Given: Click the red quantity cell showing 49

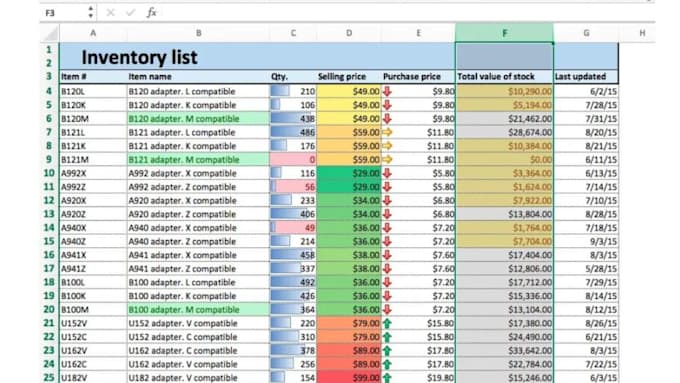Looking at the screenshot, I should (293, 228).
